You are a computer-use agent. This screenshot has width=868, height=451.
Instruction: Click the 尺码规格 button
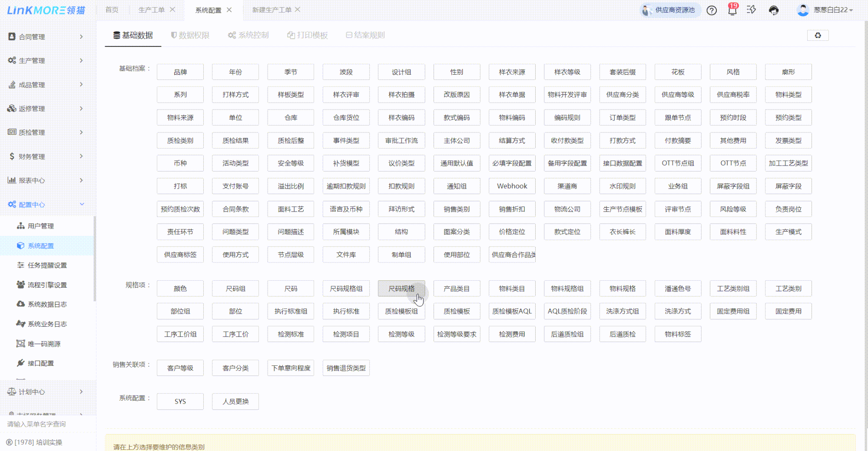(401, 289)
